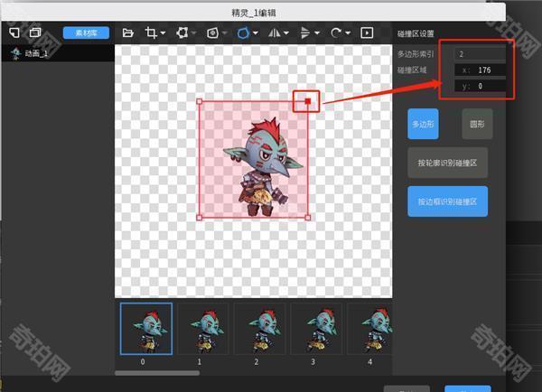Select the crop tool icon
Viewport: 542px width, 392px height.
(151, 33)
